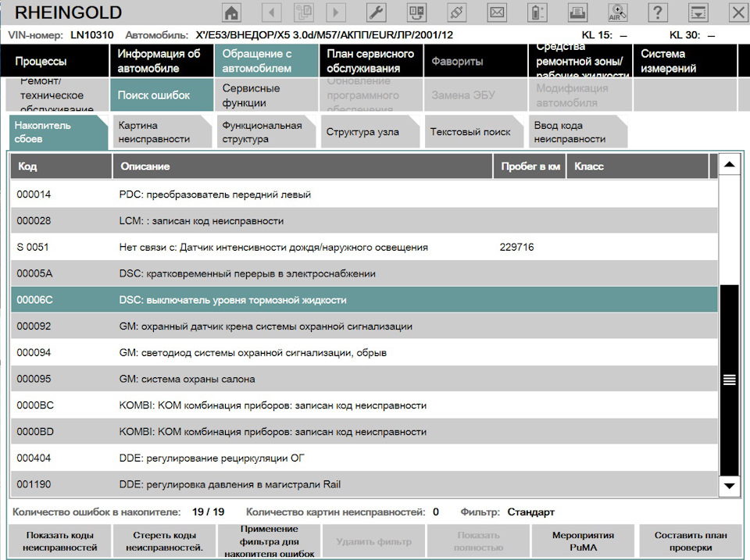Close RHEINGOLD with the X icon
Screen dimensions: 750x560
[x=738, y=12]
